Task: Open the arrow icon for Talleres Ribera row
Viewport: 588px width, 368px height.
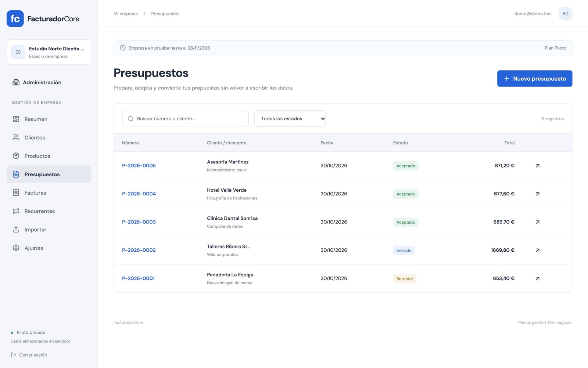Action: click(537, 250)
